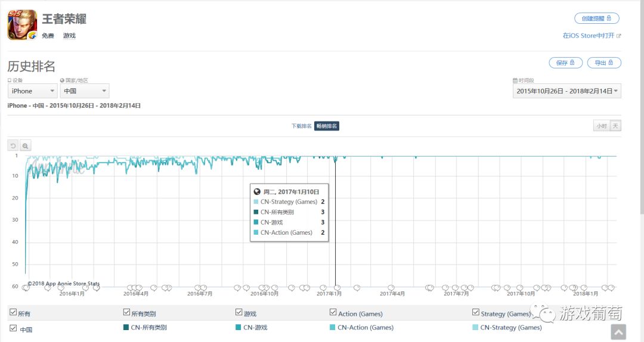Click the 王者荣耀 app icon
This screenshot has width=644, height=342.
click(x=22, y=24)
